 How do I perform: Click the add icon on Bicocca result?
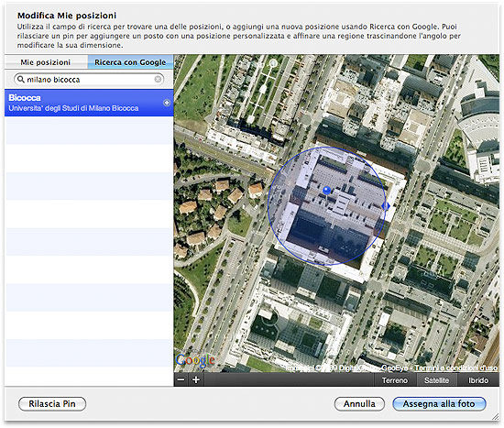[167, 103]
